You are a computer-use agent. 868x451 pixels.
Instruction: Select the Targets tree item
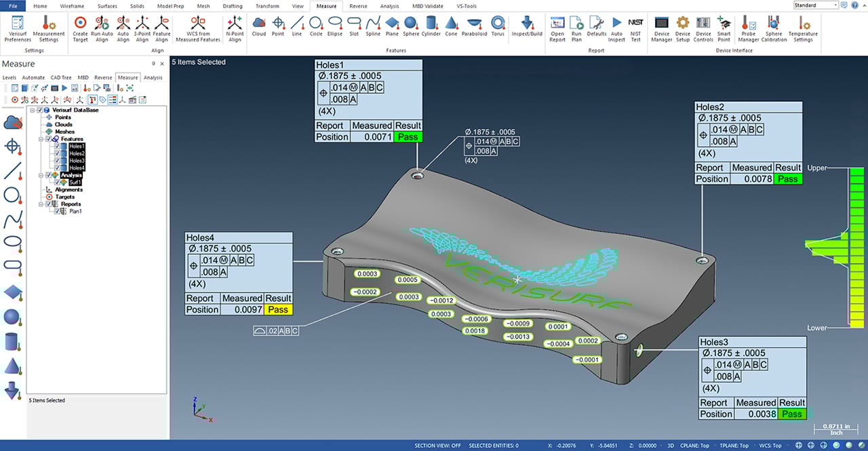point(65,197)
